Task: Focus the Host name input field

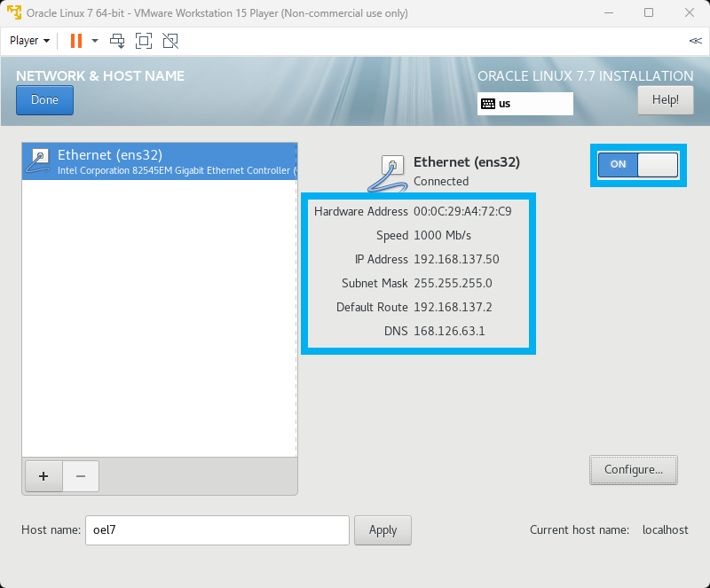Action: pos(217,530)
